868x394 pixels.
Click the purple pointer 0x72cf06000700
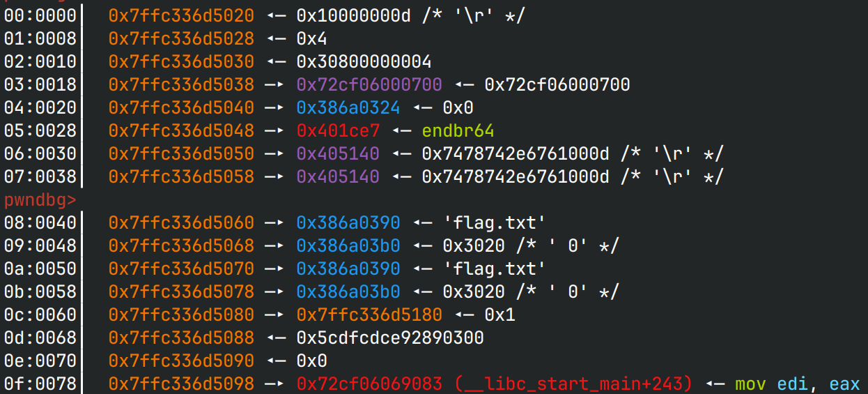[369, 84]
